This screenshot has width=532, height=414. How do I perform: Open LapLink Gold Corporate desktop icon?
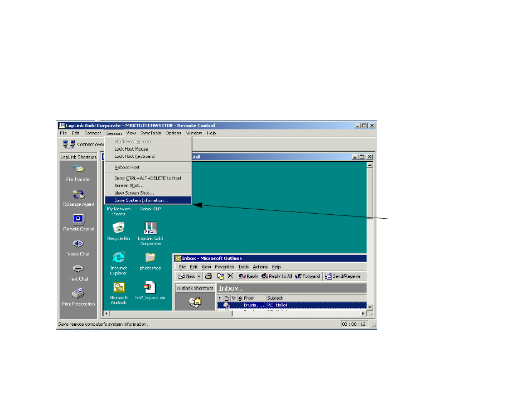pos(151,228)
